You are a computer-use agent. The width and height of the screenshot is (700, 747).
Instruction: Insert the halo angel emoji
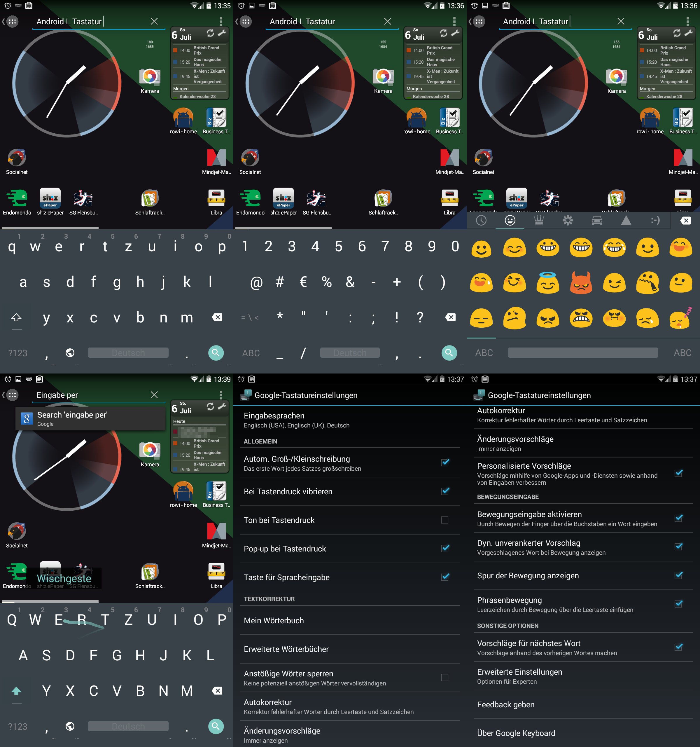[x=548, y=283]
